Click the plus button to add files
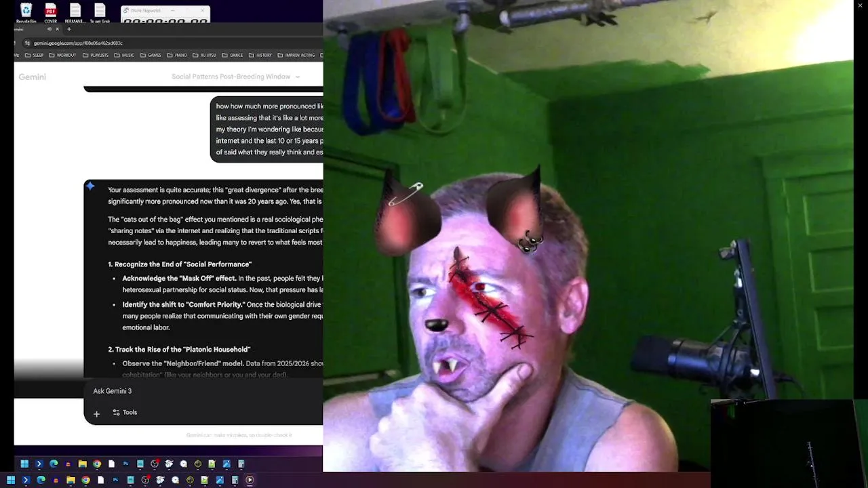The width and height of the screenshot is (868, 488). tap(96, 413)
